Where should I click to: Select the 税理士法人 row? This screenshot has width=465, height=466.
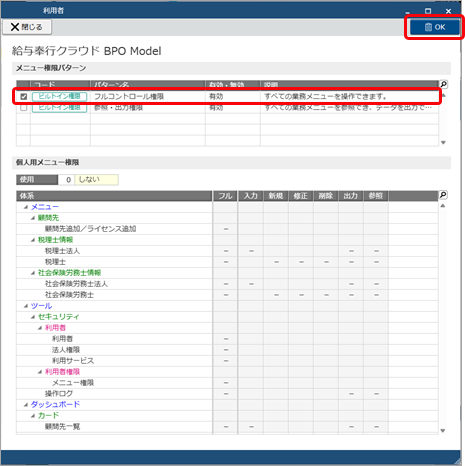227,251
